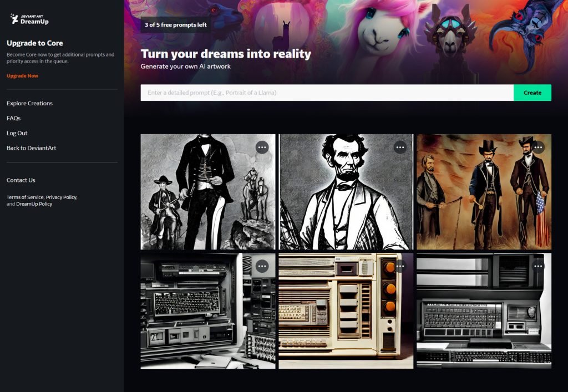Click the green Create button
The width and height of the screenshot is (568, 392).
(532, 93)
